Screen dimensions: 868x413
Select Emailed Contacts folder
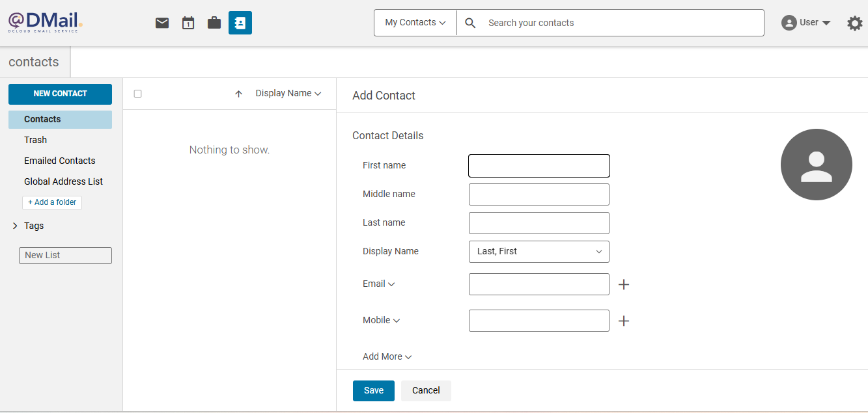click(x=60, y=161)
